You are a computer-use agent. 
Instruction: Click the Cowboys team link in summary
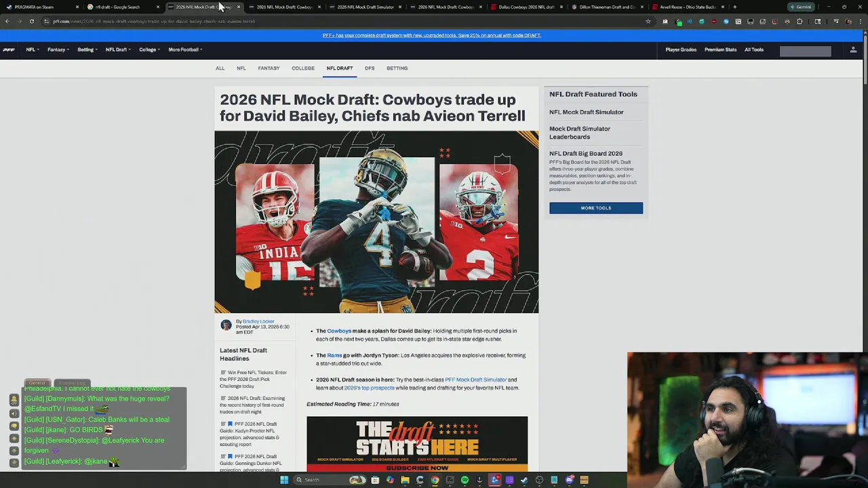(x=339, y=331)
